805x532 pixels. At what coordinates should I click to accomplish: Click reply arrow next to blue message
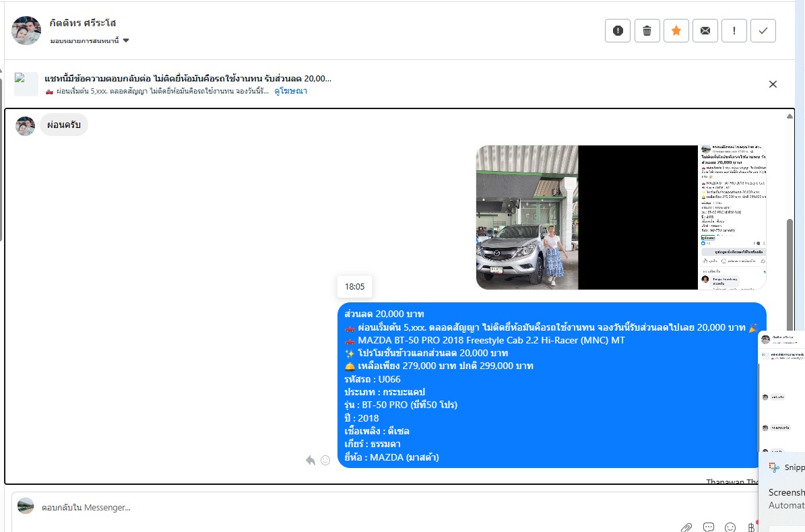[311, 460]
